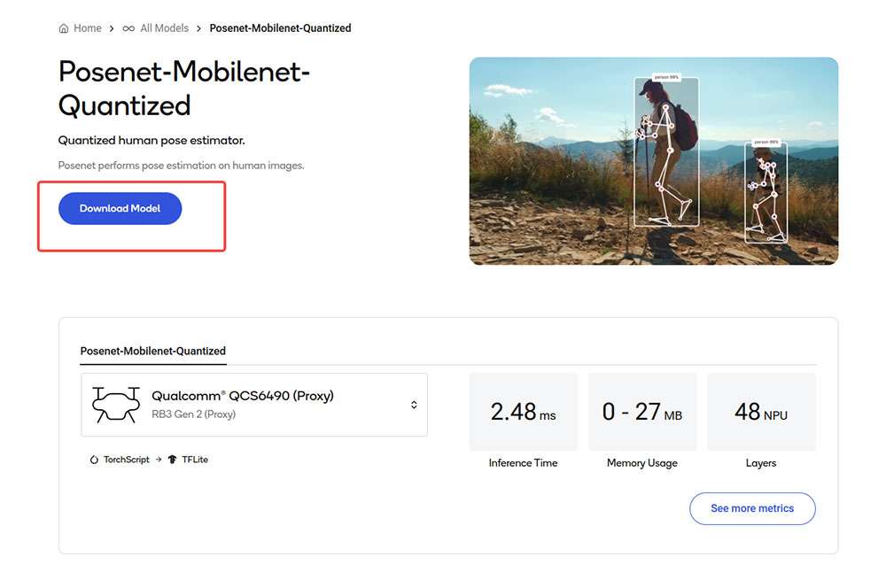Click the up-down chevrons in device selector
Viewport: 886px width, 588px height.
tap(414, 405)
